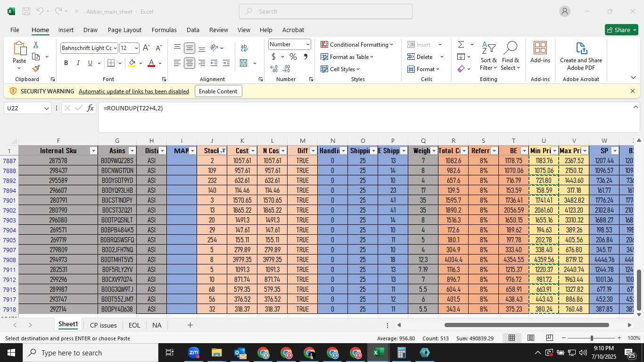Toggle Bold formatting
Screen dimensions: 644x362
tap(66, 63)
